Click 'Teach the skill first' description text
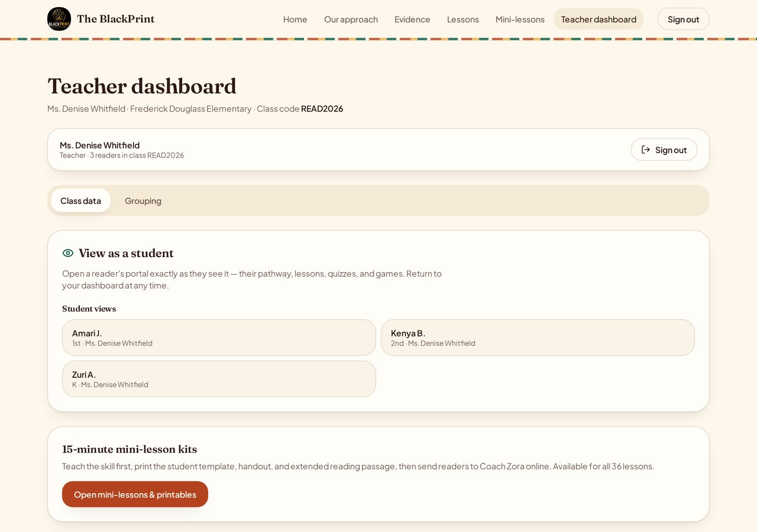 [x=358, y=466]
